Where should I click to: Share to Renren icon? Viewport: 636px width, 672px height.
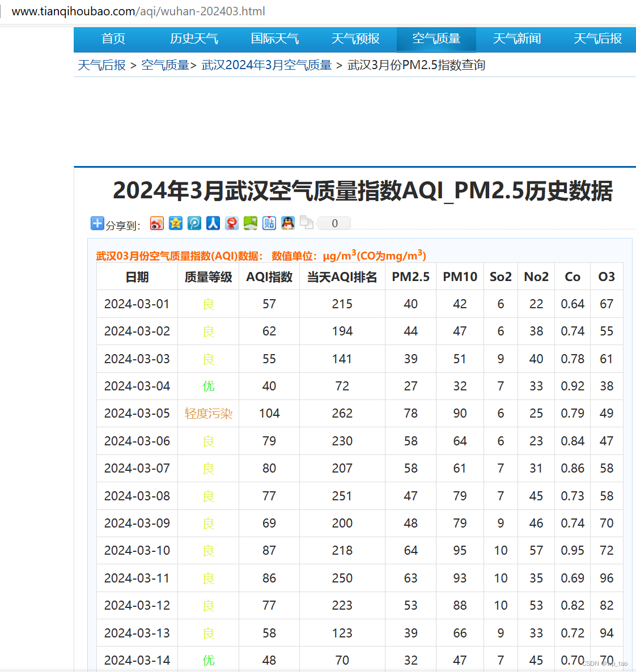(x=213, y=223)
